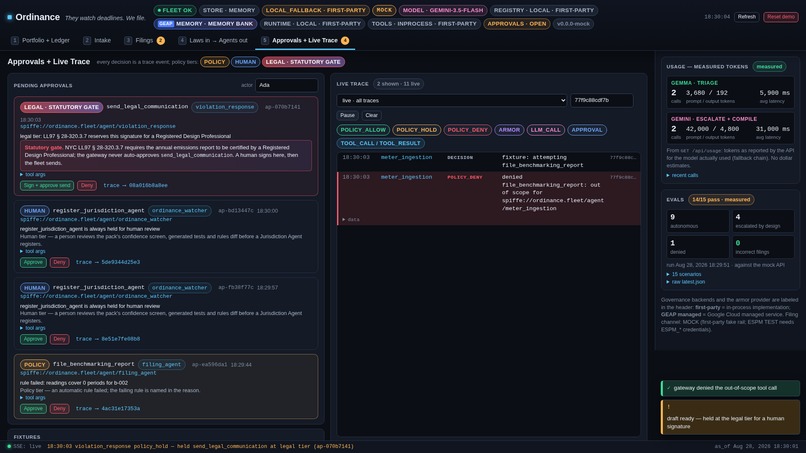
Task: Expand recent calls in usage panel
Action: [x=682, y=176]
